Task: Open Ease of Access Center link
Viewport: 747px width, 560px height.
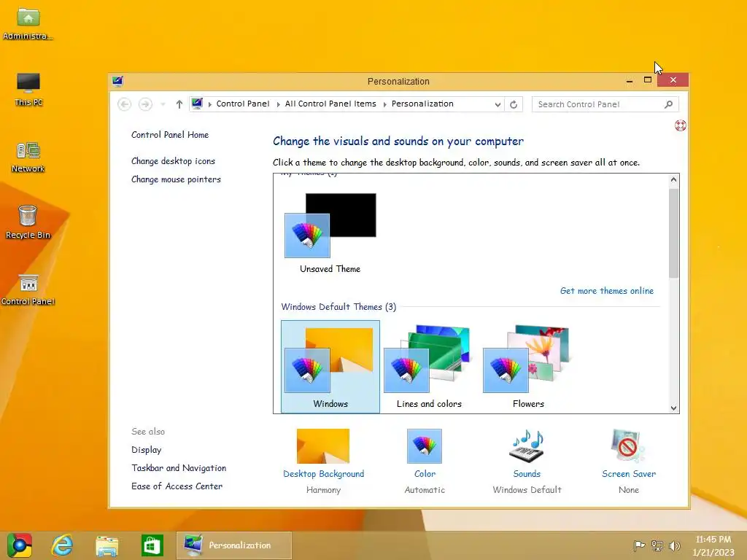Action: (177, 486)
